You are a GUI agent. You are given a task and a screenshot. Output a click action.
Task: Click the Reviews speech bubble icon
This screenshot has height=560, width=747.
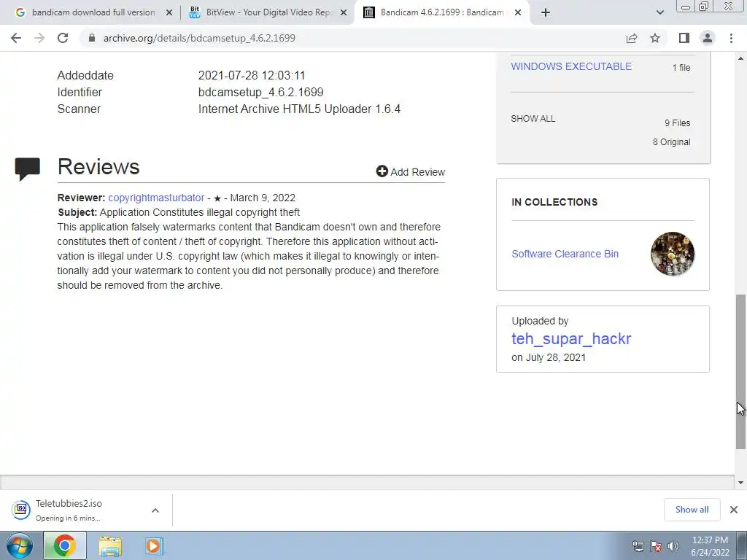tap(27, 169)
